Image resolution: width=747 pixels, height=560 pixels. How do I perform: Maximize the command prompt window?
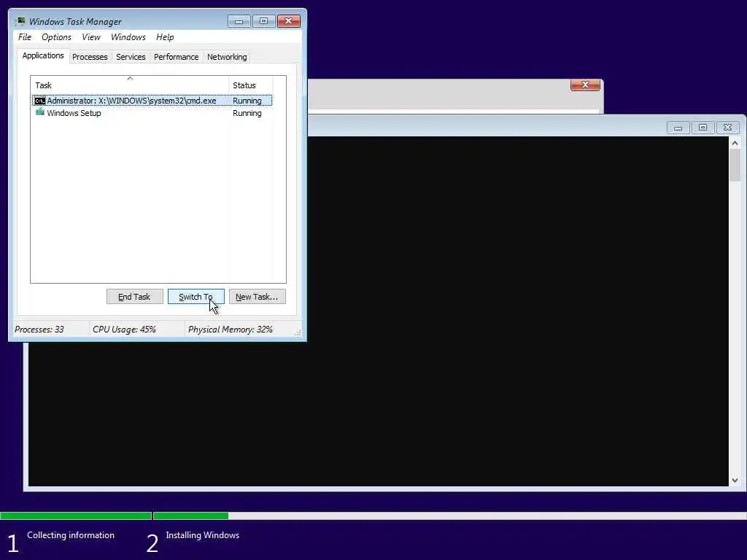click(x=703, y=128)
